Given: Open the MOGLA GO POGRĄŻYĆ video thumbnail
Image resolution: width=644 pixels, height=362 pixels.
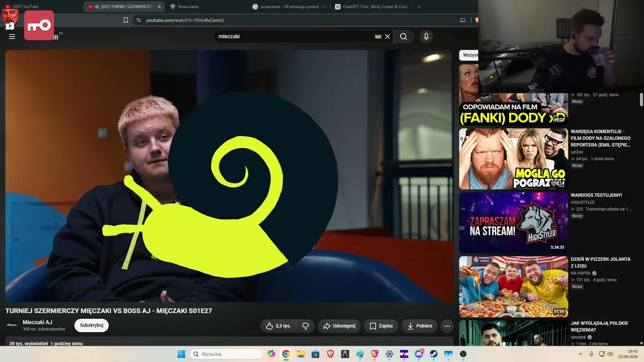Looking at the screenshot, I should [x=513, y=159].
